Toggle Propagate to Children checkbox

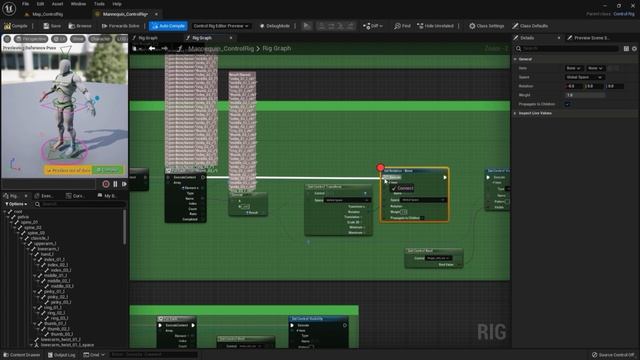(567, 104)
